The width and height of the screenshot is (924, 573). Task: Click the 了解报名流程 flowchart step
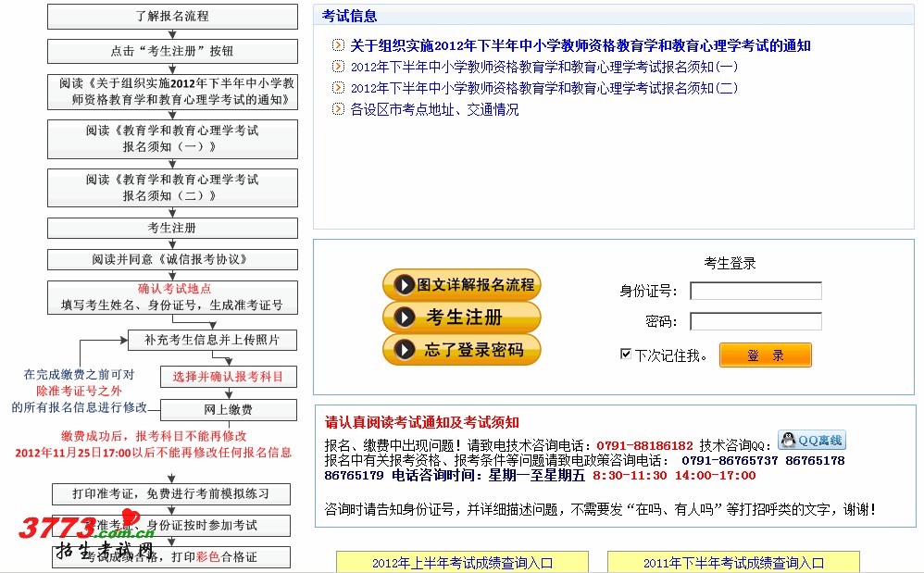click(x=172, y=16)
